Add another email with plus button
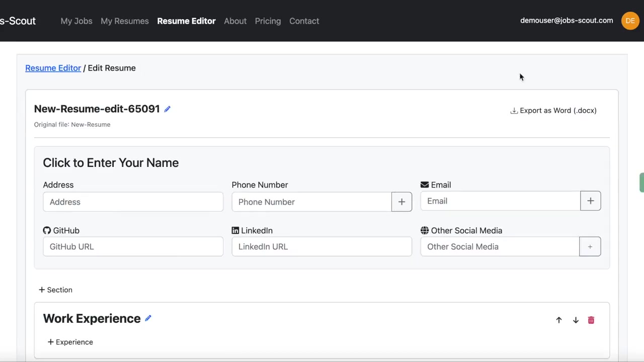This screenshot has width=644, height=362. tap(591, 201)
